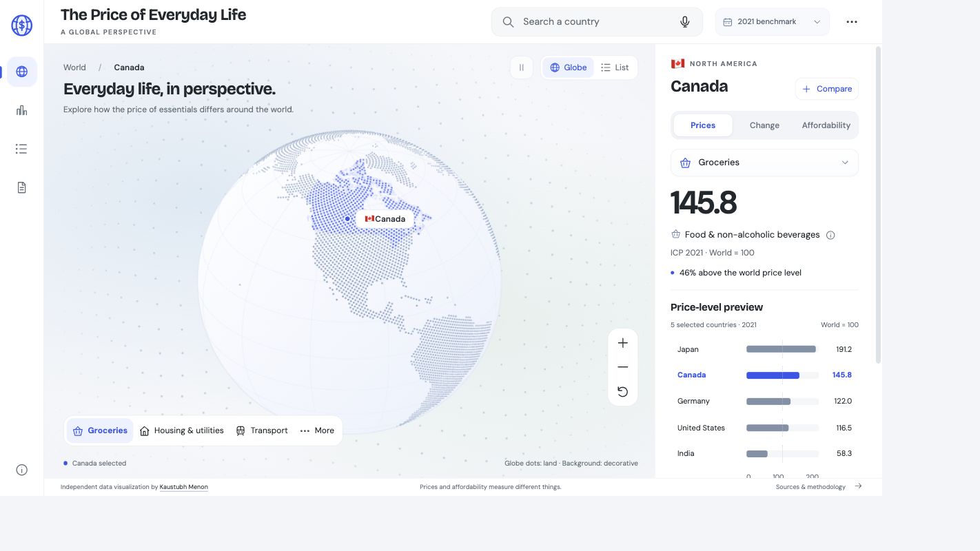Click the Compare button
Screen dimensions: 980x551
[x=827, y=89]
